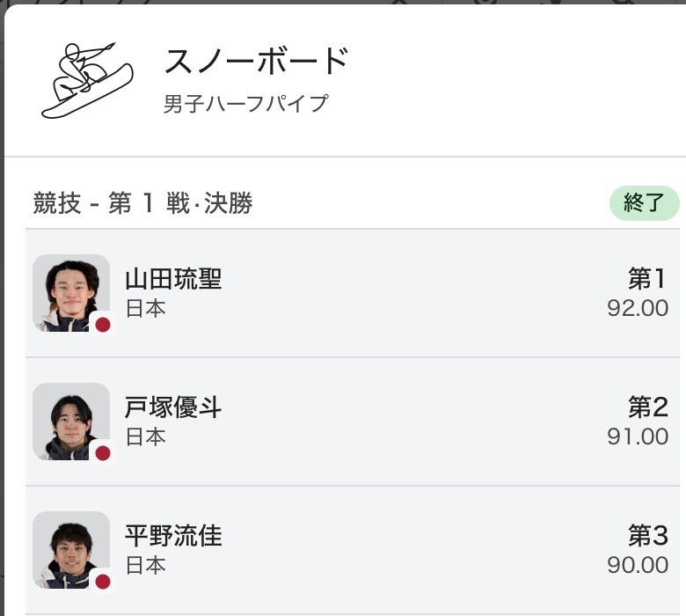Click the 90.00 score
Image resolution: width=686 pixels, height=616 pixels.
(638, 566)
